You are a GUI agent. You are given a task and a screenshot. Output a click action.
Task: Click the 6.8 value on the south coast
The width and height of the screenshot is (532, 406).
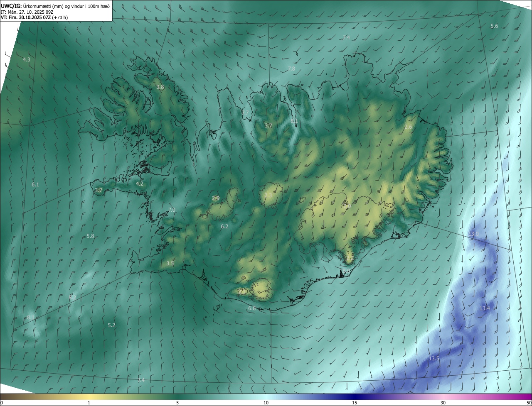click(252, 308)
